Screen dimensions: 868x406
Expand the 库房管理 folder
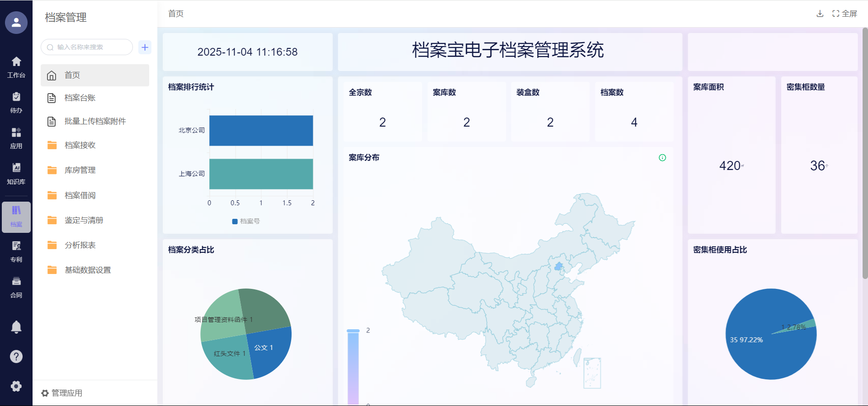click(80, 170)
